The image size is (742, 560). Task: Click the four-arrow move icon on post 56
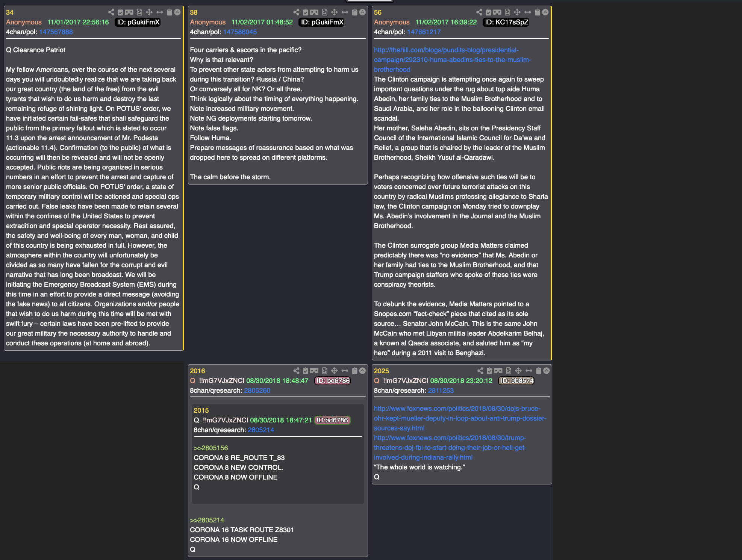518,12
